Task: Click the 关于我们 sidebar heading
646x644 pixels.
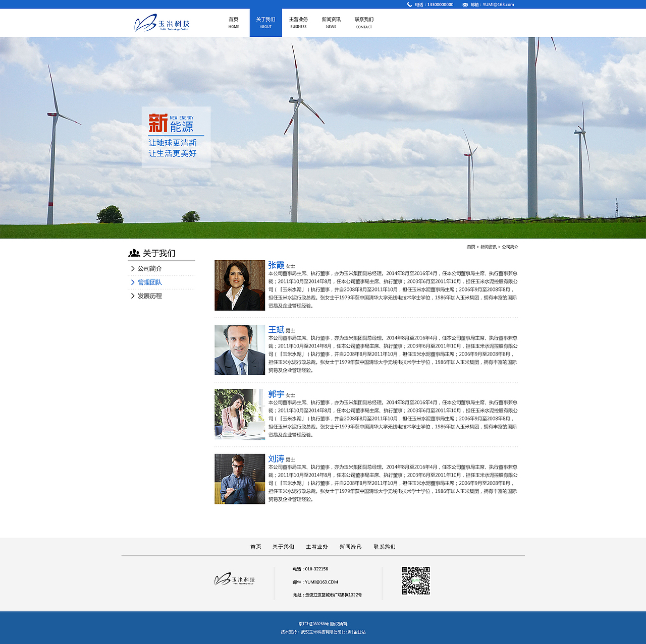Action: [x=159, y=253]
